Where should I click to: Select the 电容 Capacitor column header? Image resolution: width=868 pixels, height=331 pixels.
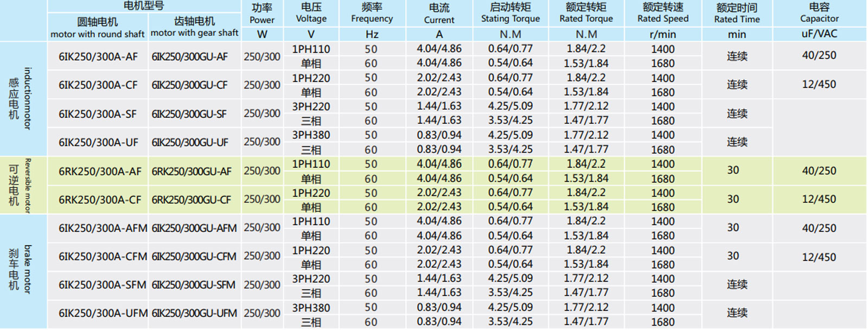coord(819,13)
